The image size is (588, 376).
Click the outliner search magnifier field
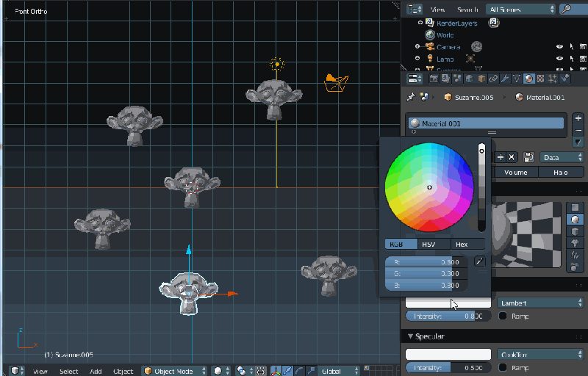[x=573, y=9]
